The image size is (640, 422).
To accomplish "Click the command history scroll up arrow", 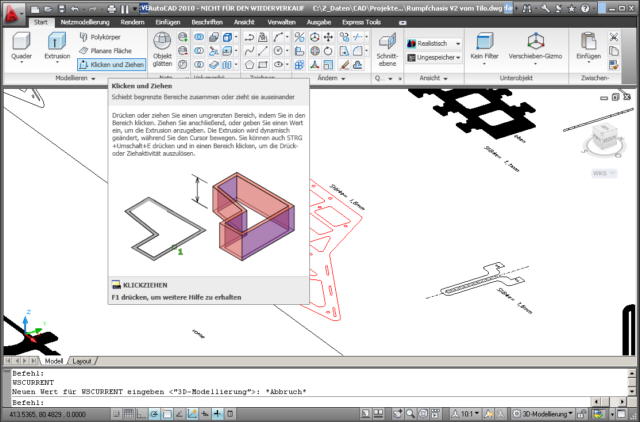I will (631, 373).
